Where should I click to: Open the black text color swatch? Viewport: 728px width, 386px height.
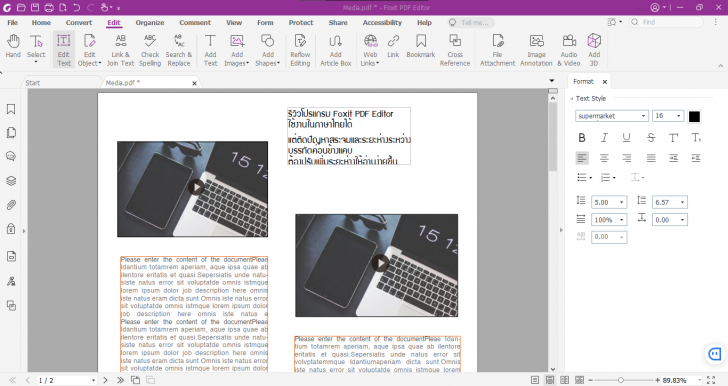point(694,117)
